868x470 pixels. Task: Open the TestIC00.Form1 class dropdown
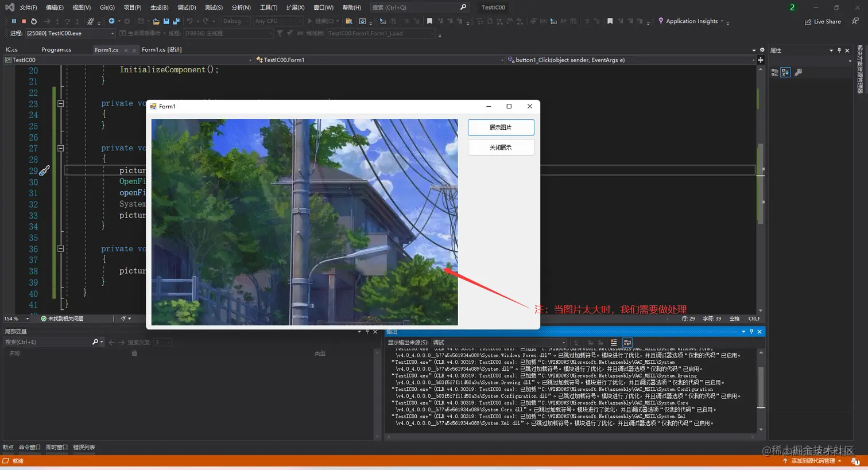pyautogui.click(x=380, y=60)
